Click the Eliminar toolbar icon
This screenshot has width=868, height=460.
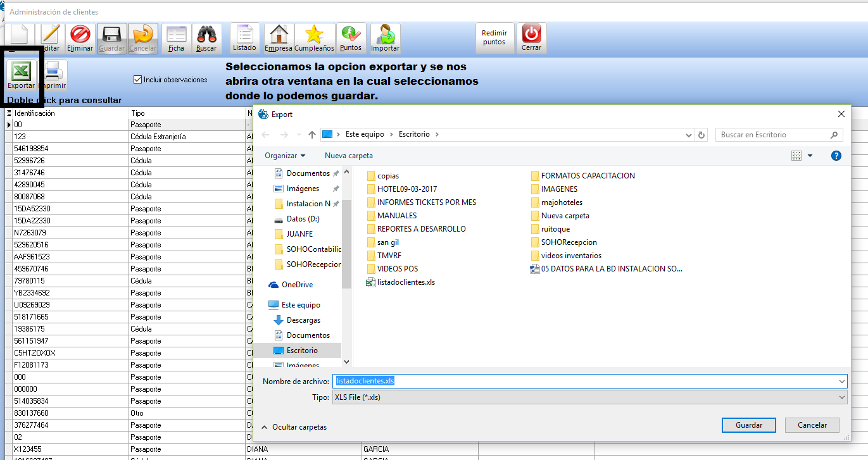click(80, 38)
